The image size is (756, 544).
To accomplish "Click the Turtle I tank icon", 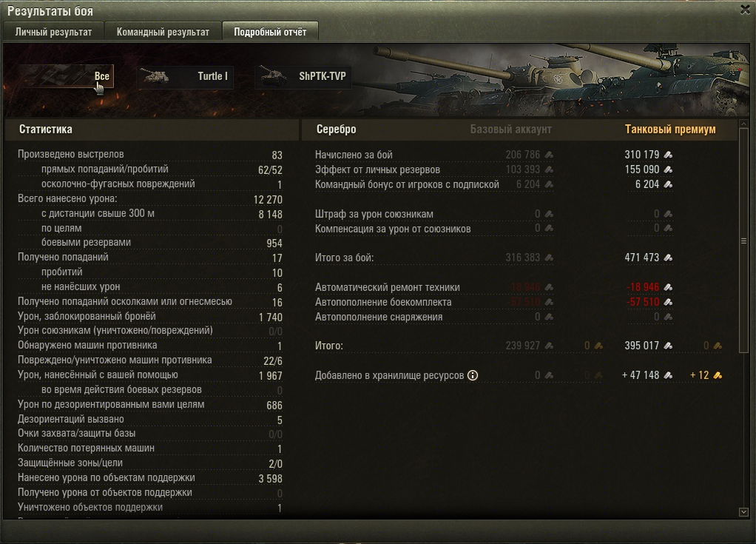I will point(155,76).
